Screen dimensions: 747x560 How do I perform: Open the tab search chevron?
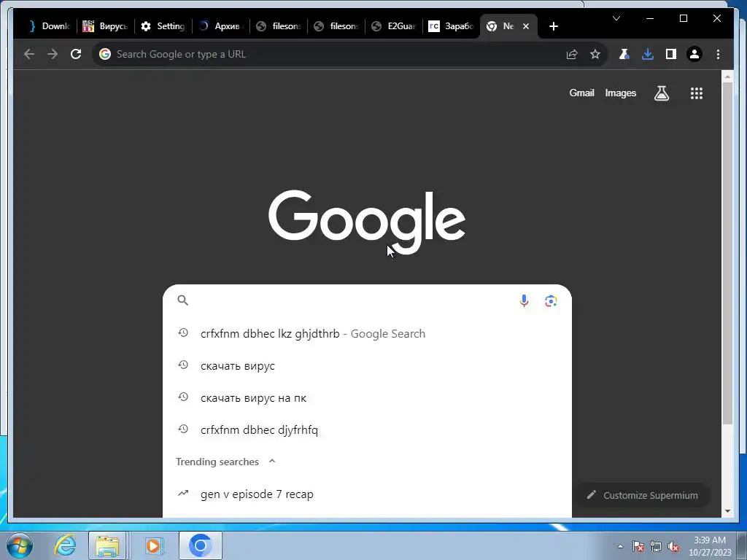pos(616,18)
